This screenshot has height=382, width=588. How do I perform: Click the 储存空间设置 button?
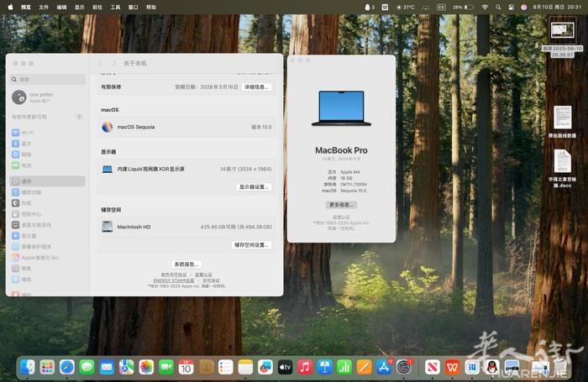pyautogui.click(x=252, y=245)
